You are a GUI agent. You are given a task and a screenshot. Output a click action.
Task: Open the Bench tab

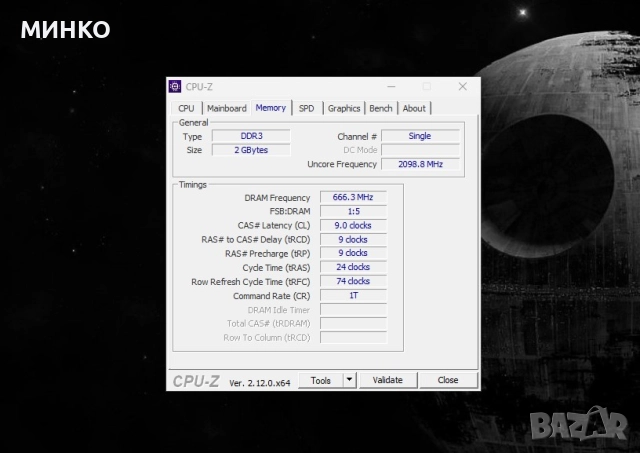(x=381, y=108)
